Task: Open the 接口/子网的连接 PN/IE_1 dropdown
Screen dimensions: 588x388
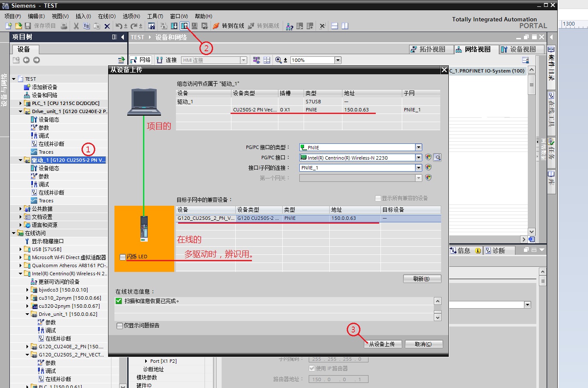Action: pos(418,168)
